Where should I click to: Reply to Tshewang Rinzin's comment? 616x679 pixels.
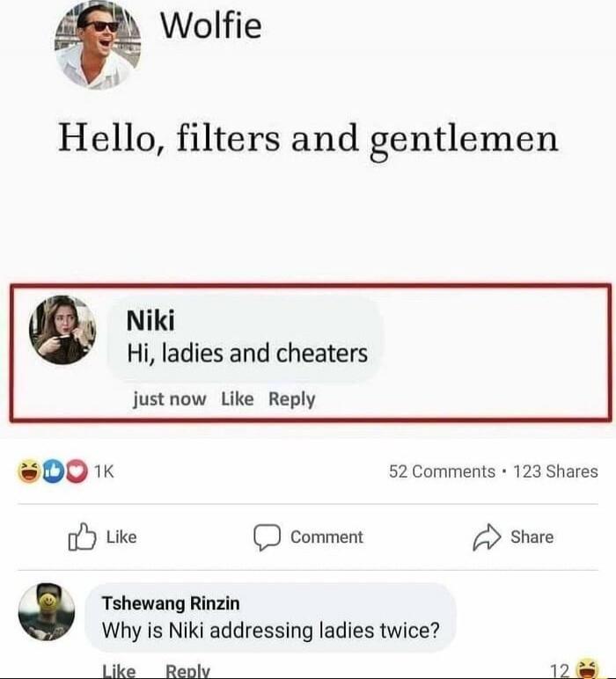tap(188, 670)
